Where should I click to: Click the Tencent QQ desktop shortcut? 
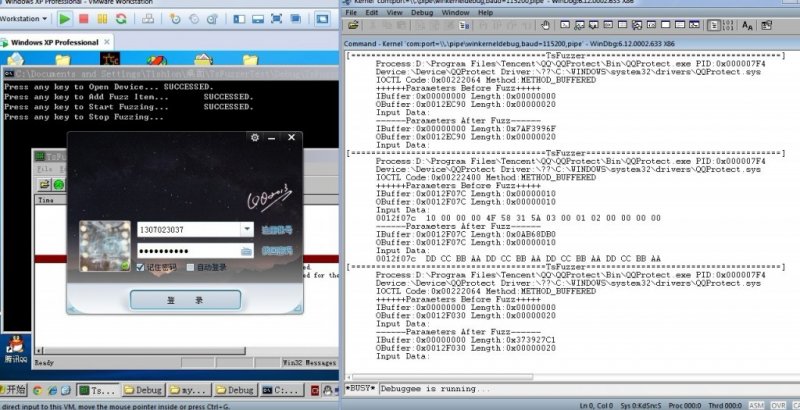point(15,350)
